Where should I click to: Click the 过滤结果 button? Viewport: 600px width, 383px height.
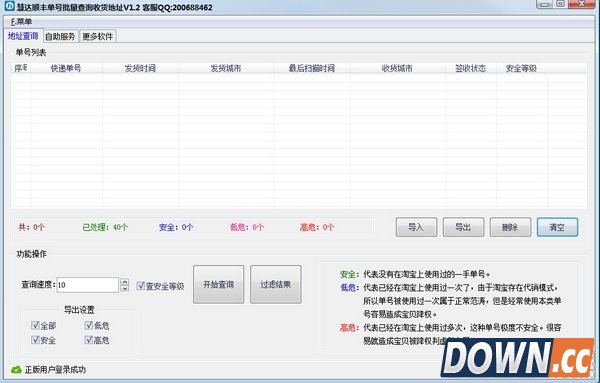(x=276, y=284)
